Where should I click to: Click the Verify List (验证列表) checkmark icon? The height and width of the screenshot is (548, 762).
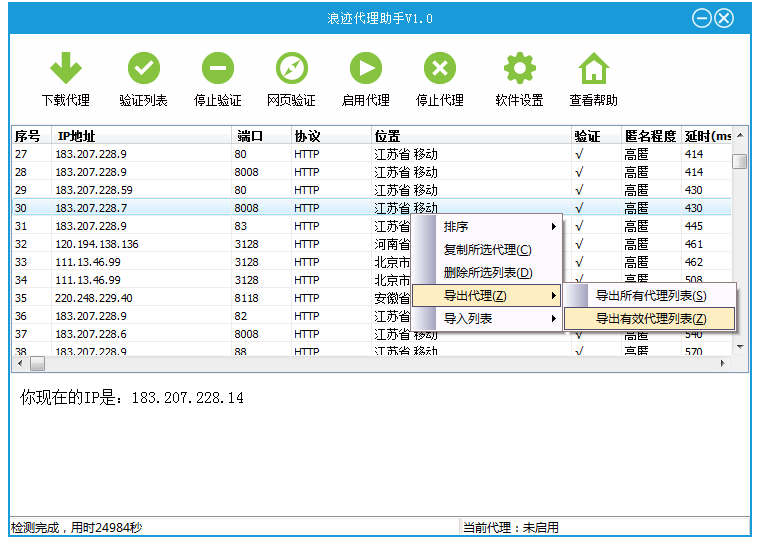tap(143, 69)
